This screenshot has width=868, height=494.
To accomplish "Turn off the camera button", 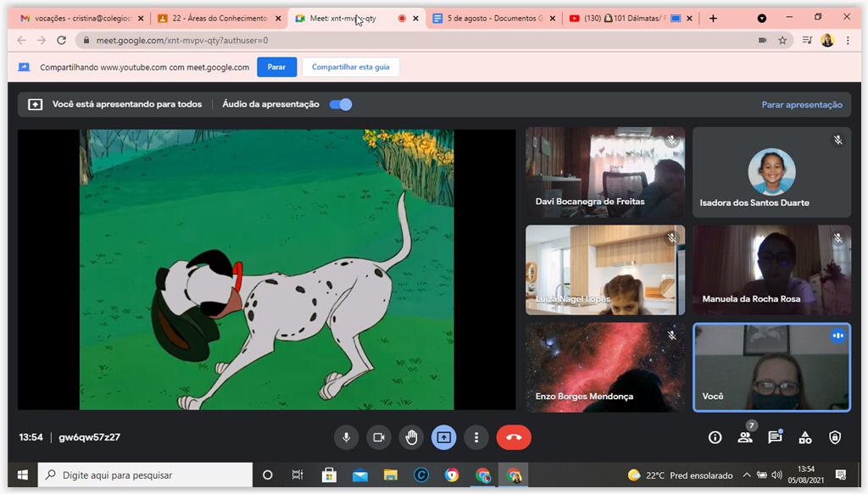I will (379, 437).
